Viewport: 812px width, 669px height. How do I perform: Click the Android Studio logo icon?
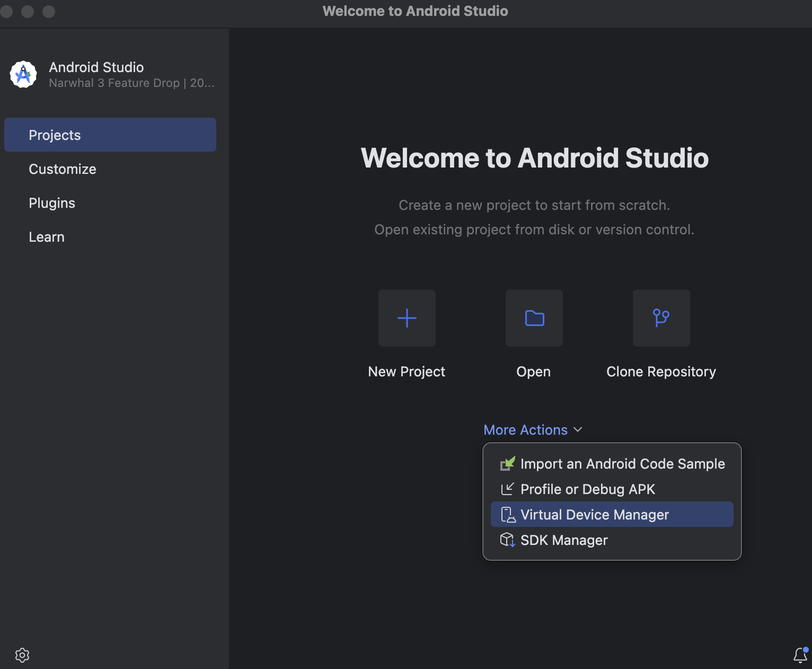(23, 75)
